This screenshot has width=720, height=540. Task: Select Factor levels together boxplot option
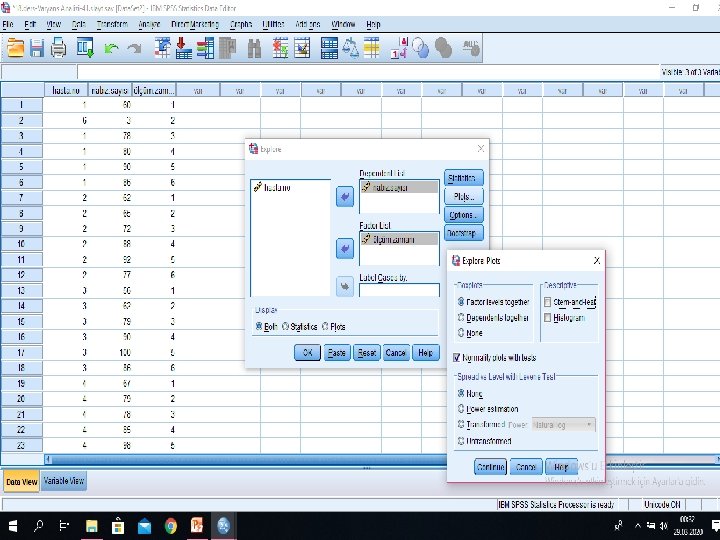(x=461, y=302)
